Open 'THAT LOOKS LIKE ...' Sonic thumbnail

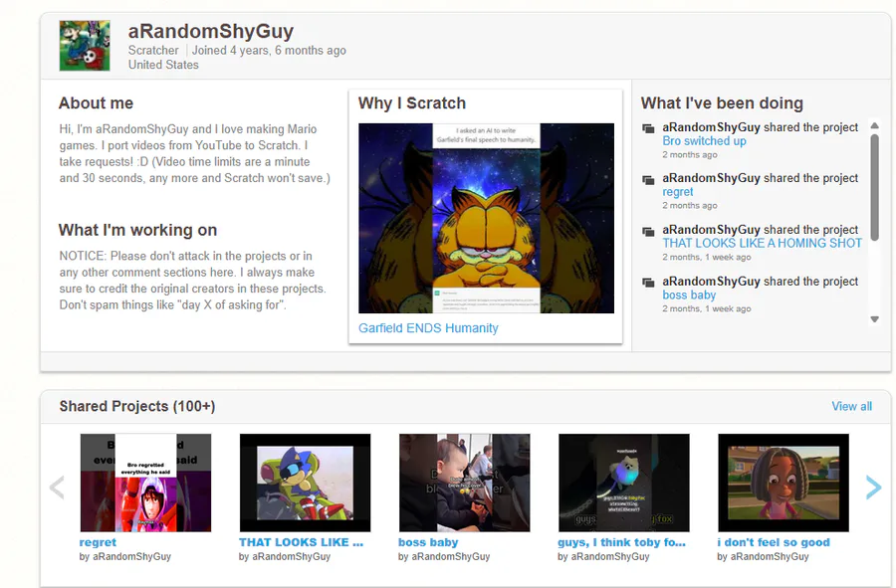pyautogui.click(x=306, y=483)
